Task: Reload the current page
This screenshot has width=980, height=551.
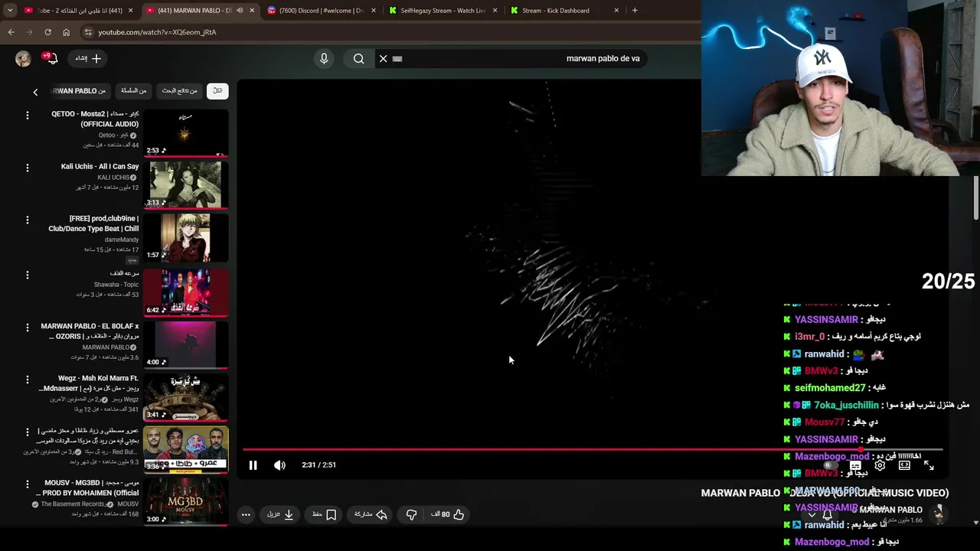Action: pos(47,32)
